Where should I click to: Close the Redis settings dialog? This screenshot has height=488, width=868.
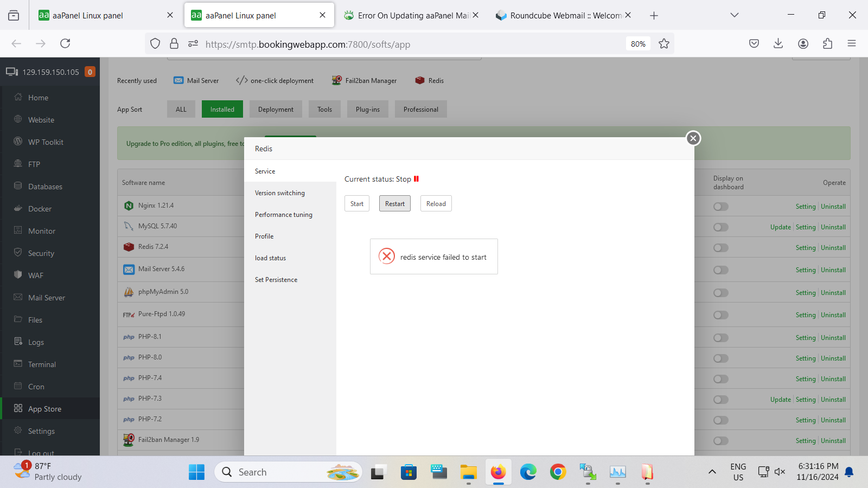pos(693,138)
